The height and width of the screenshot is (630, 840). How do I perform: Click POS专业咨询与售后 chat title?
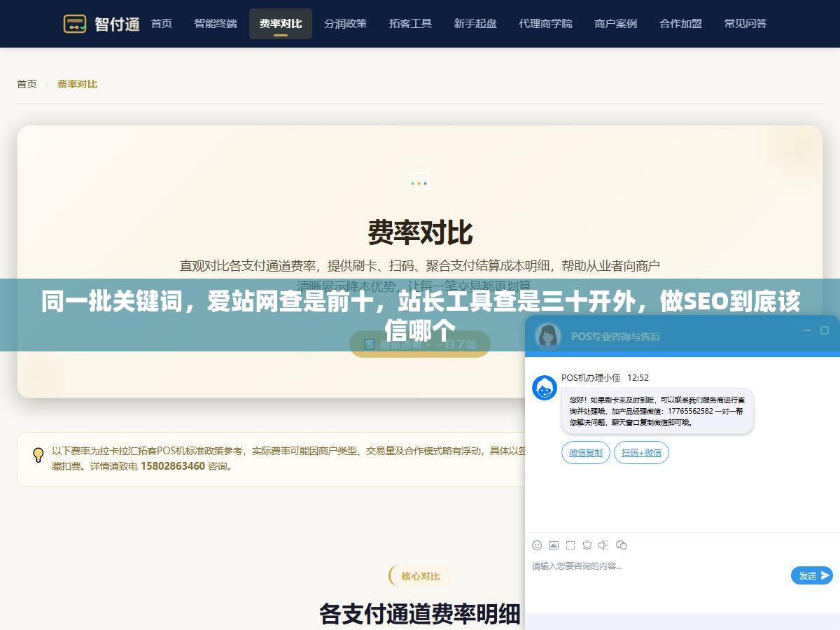[x=615, y=336]
